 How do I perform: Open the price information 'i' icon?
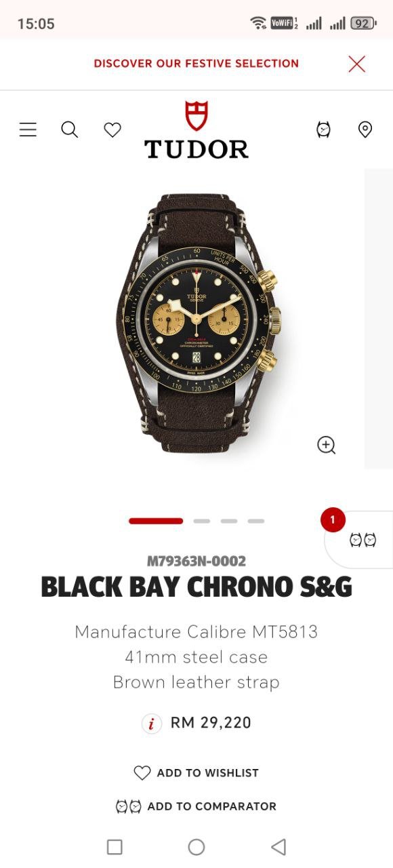151,724
